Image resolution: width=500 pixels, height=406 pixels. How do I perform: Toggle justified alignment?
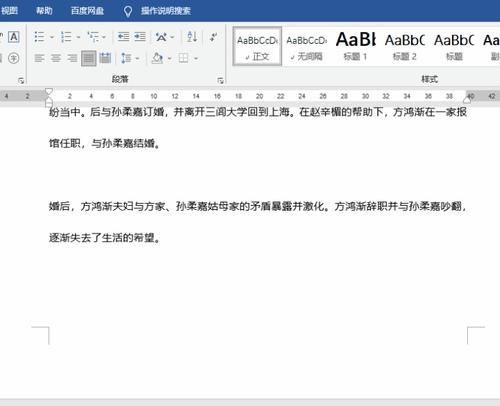pos(89,59)
